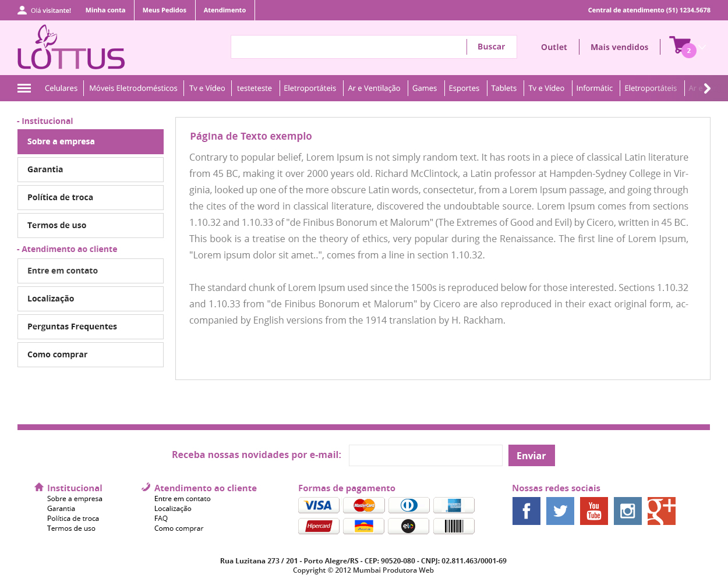
Task: Expand the cart dropdown chevron
Action: tap(703, 47)
